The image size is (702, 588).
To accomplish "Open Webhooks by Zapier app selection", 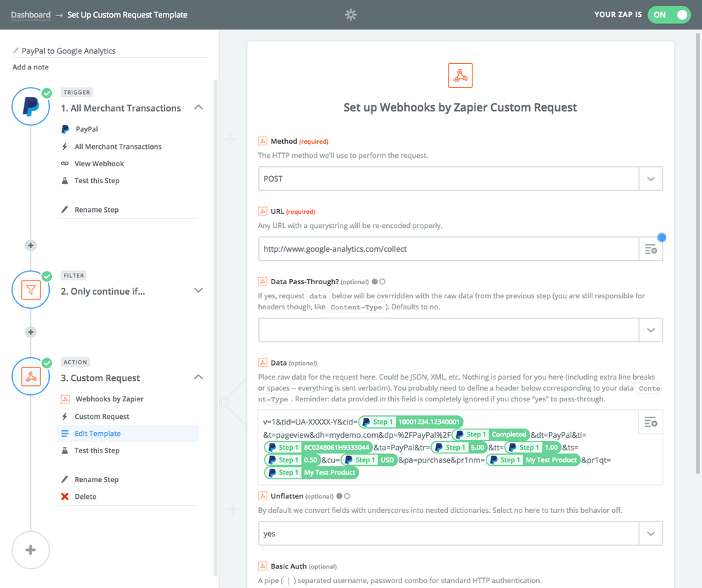I will coord(110,399).
